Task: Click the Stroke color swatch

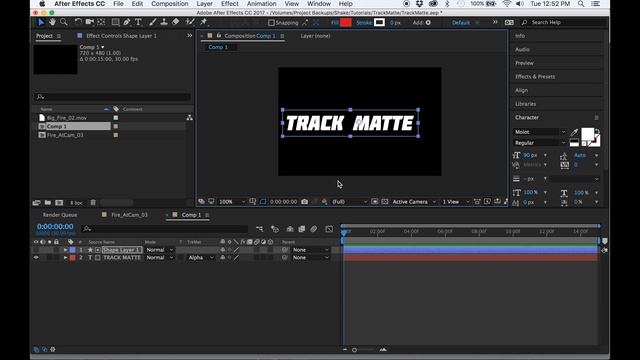Action: [379, 22]
